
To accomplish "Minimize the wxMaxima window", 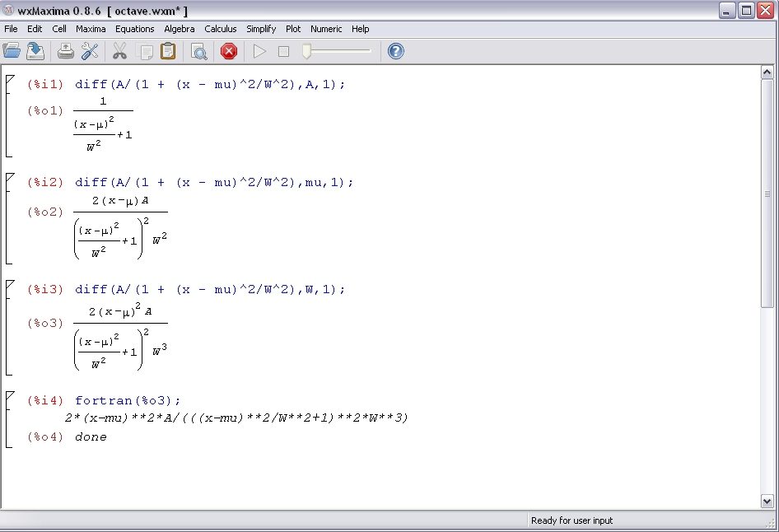I will (727, 11).
